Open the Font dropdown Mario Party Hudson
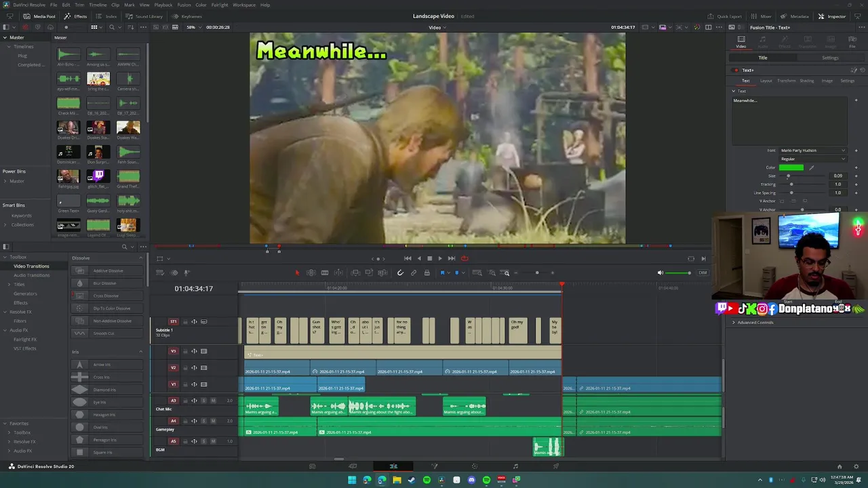The width and height of the screenshot is (868, 488). pyautogui.click(x=812, y=150)
